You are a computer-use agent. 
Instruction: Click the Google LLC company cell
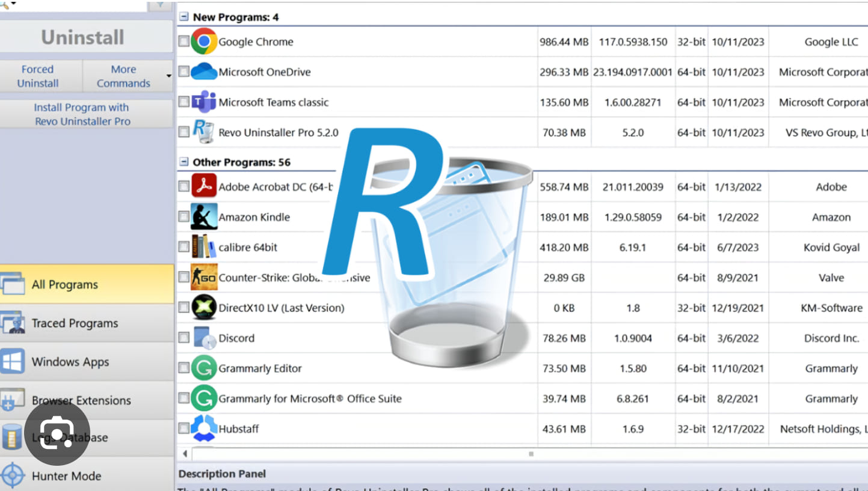(831, 41)
